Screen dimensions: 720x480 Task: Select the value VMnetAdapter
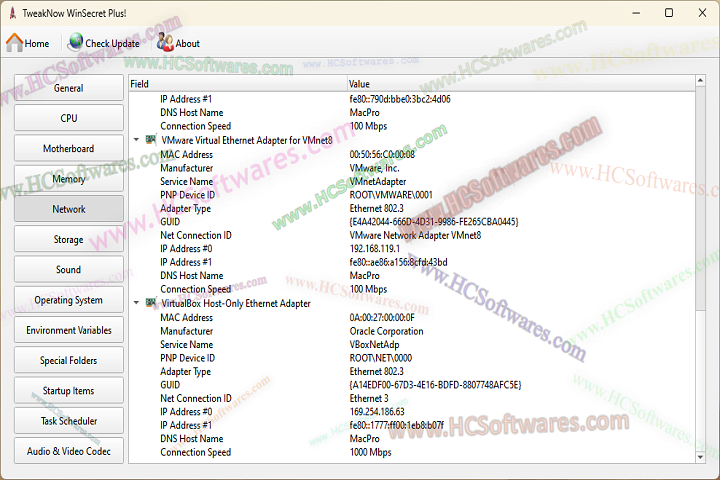point(377,181)
